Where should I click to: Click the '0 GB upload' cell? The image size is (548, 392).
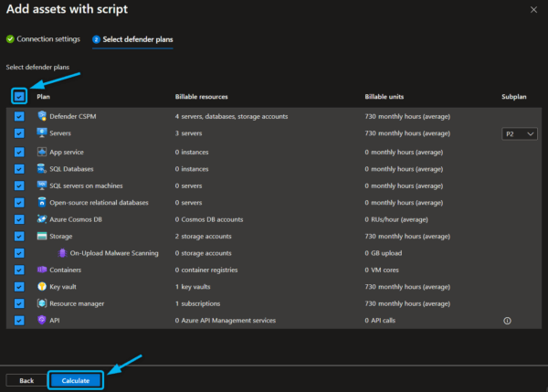384,253
